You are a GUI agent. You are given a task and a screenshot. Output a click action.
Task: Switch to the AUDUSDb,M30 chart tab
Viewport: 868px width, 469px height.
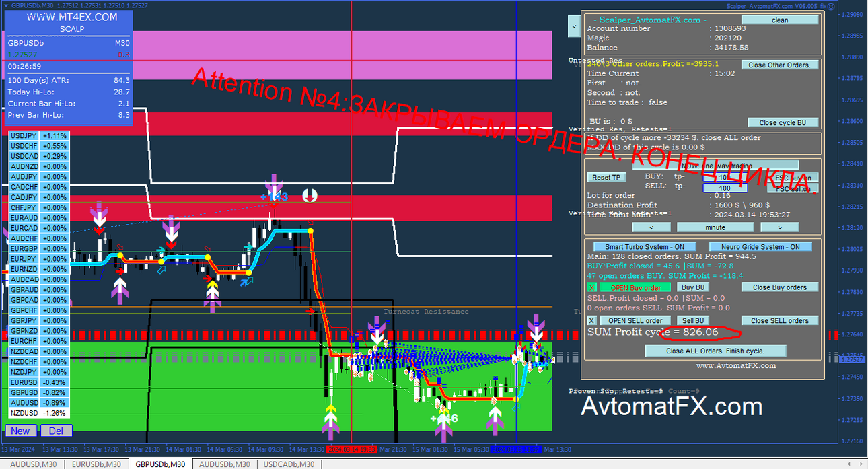pos(224,464)
